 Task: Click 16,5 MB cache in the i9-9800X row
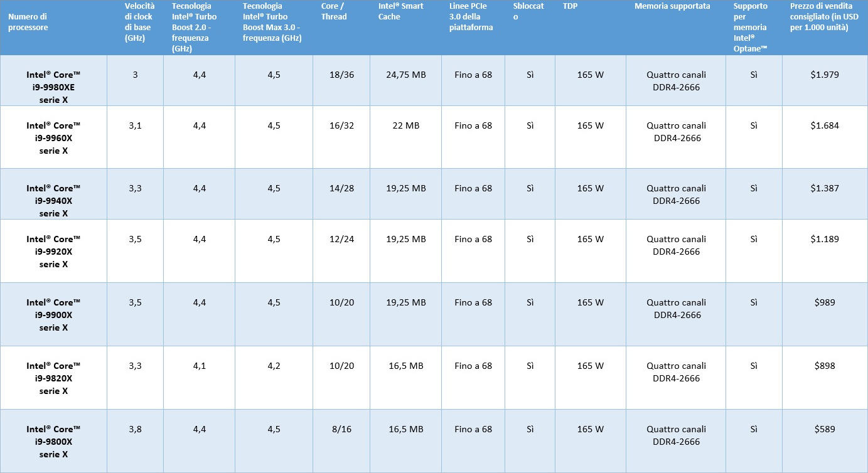405,429
